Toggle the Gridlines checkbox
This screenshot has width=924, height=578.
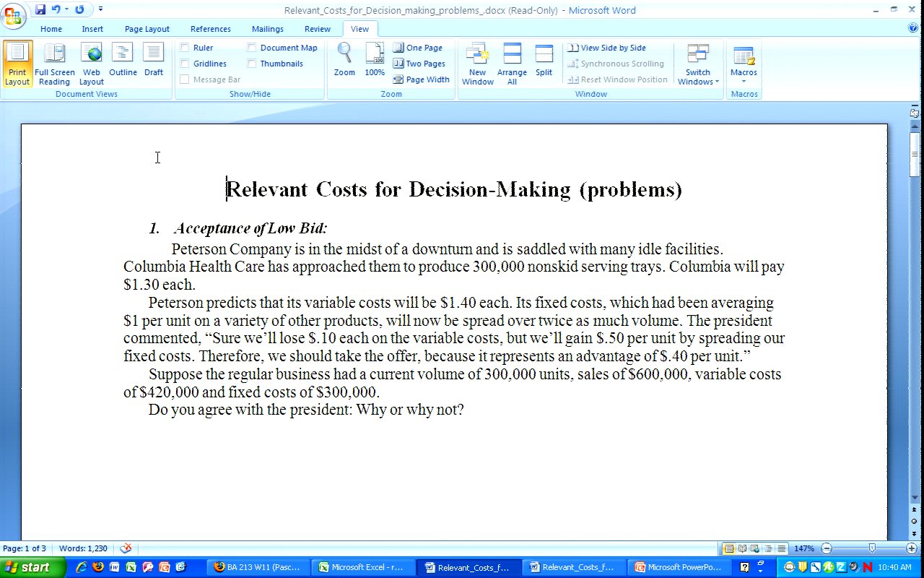(x=185, y=64)
